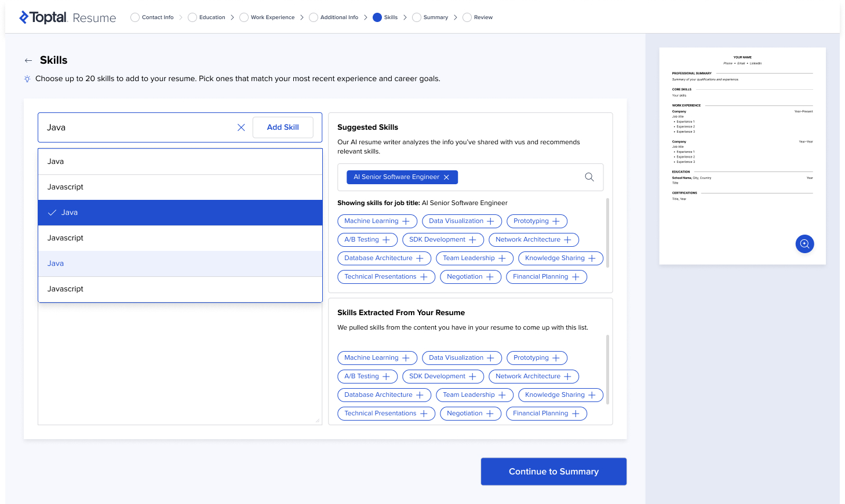This screenshot has height=504, width=845.
Task: Add Knowledge Sharing from Suggested Skills
Action: (x=560, y=258)
